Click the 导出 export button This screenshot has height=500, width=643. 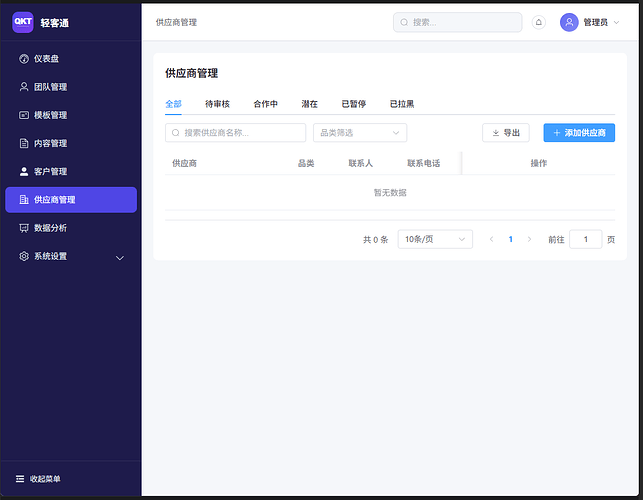pos(506,132)
